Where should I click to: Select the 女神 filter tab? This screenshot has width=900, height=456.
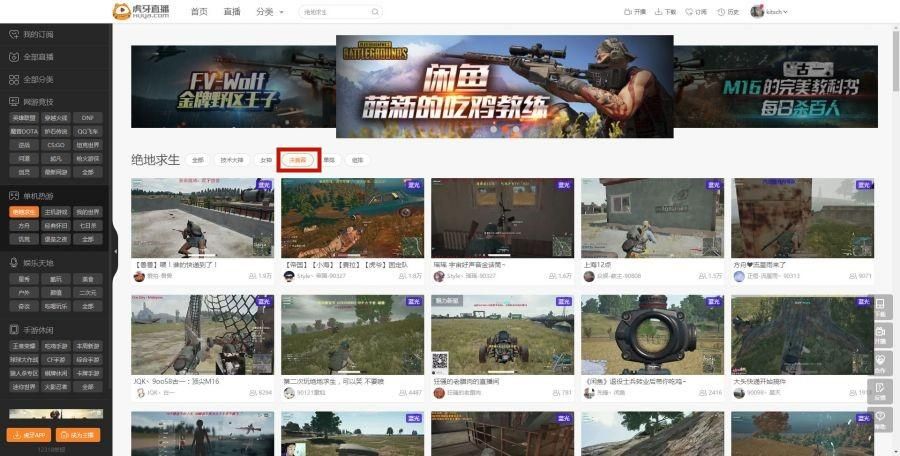(266, 160)
